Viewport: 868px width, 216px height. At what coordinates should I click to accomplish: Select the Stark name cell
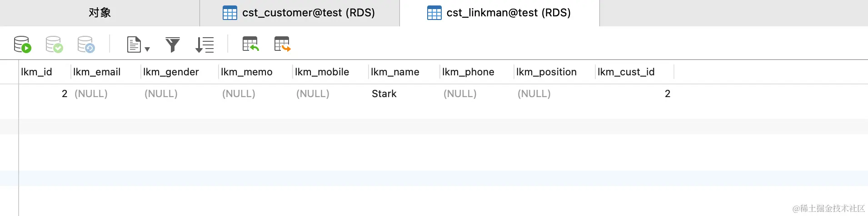coord(384,94)
